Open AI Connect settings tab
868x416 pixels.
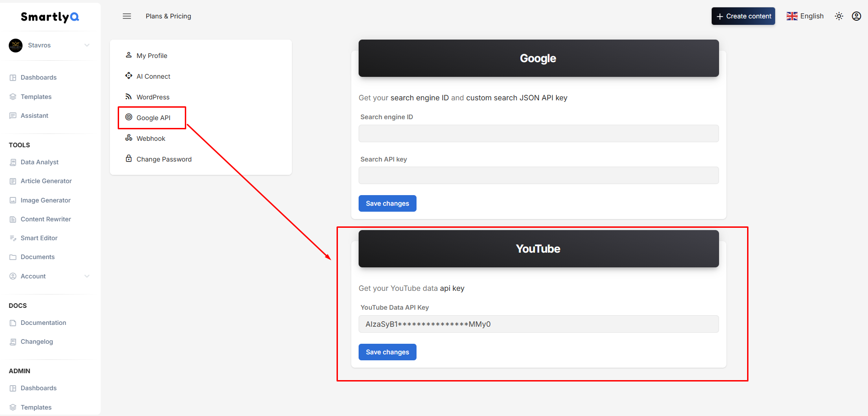tap(153, 76)
